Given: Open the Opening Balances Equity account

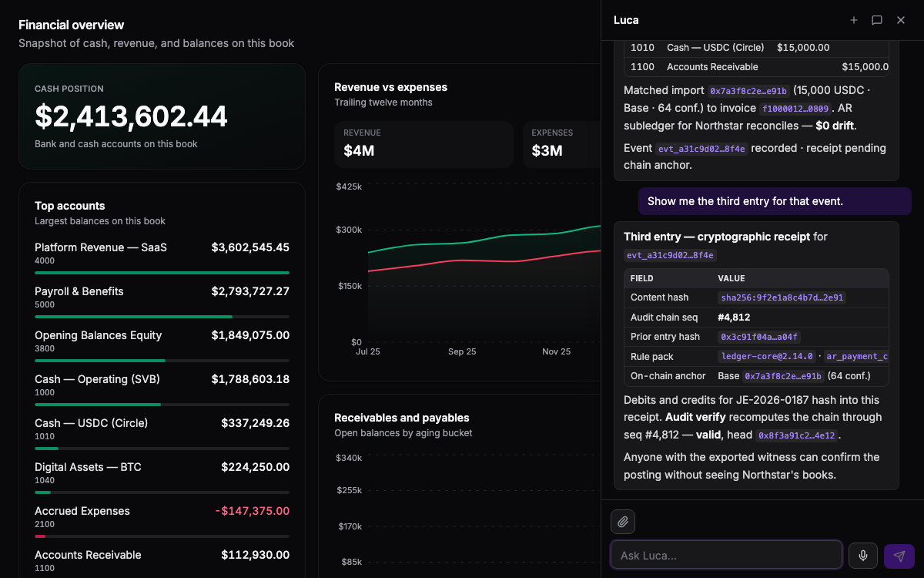Looking at the screenshot, I should (162, 345).
